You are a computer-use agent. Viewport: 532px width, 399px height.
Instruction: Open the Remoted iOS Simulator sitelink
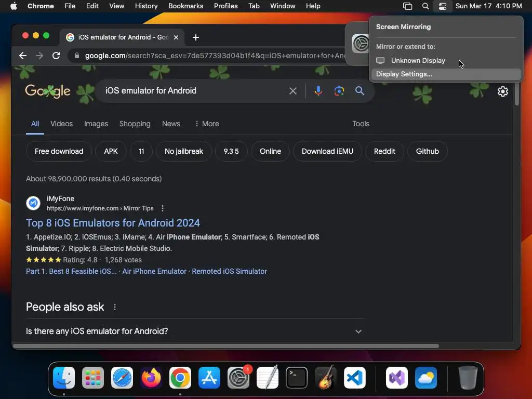[229, 271]
